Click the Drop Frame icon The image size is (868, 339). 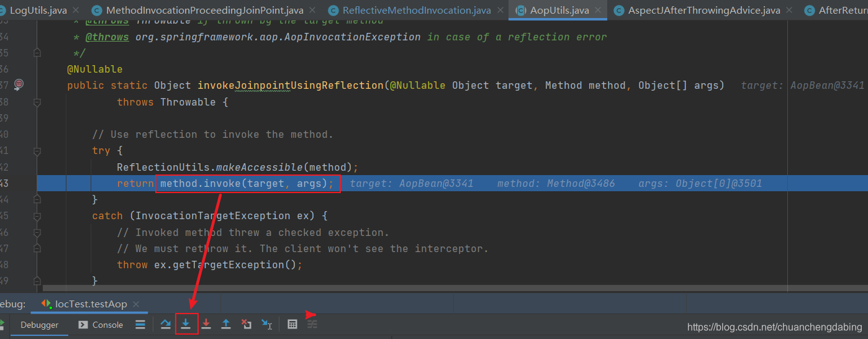[246, 324]
